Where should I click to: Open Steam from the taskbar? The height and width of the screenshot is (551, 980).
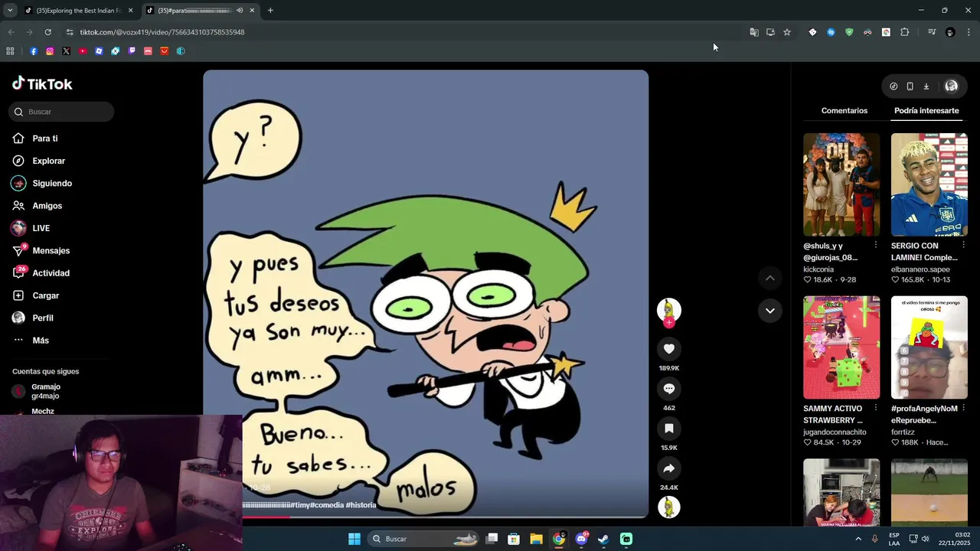tap(603, 539)
